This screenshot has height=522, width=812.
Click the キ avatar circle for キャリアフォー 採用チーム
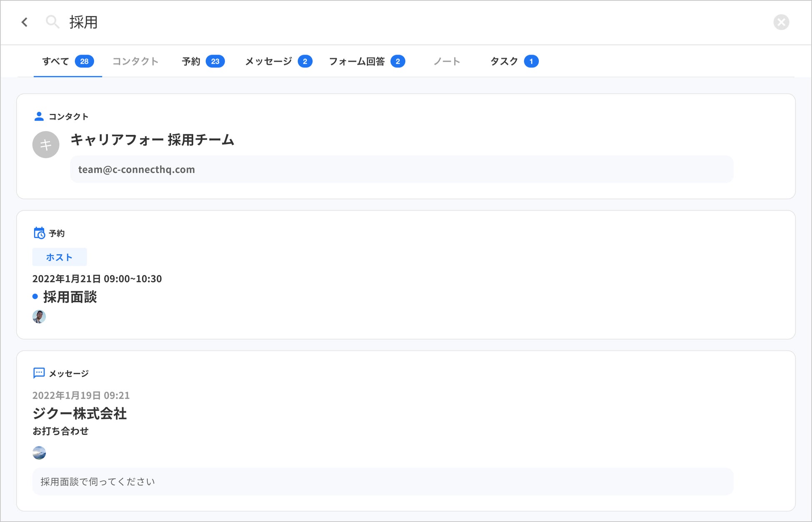point(46,144)
